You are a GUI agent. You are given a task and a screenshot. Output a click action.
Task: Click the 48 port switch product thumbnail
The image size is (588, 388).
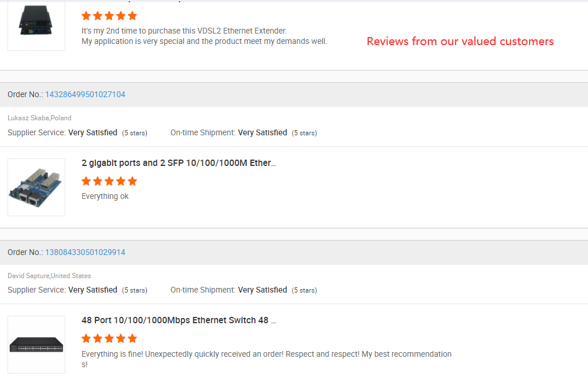[36, 345]
